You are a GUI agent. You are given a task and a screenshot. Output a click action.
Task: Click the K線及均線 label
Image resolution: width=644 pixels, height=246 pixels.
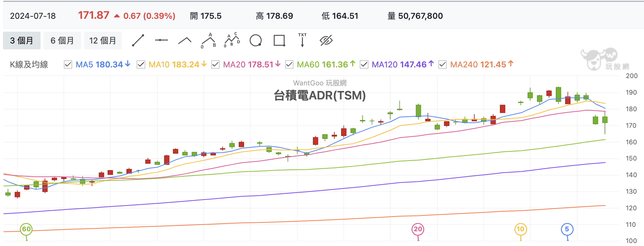pos(29,64)
